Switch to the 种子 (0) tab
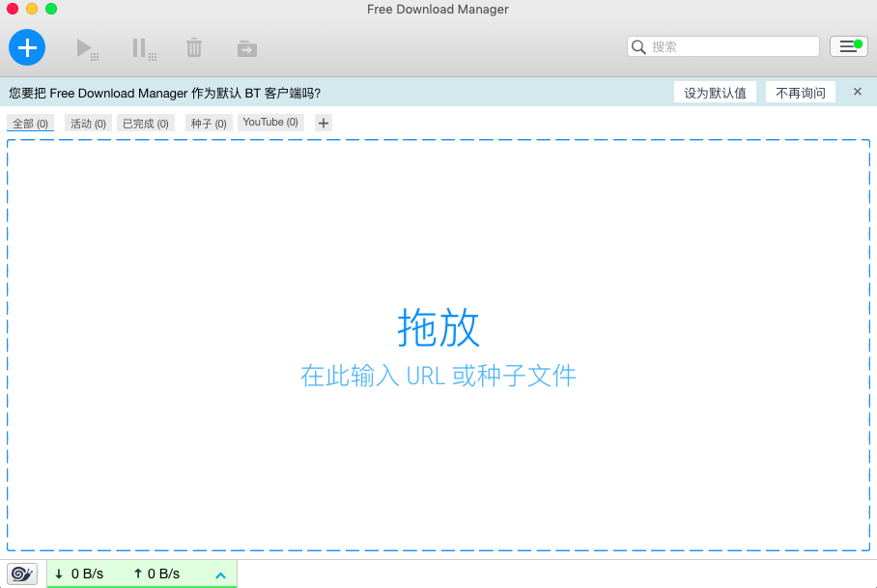 click(x=209, y=123)
